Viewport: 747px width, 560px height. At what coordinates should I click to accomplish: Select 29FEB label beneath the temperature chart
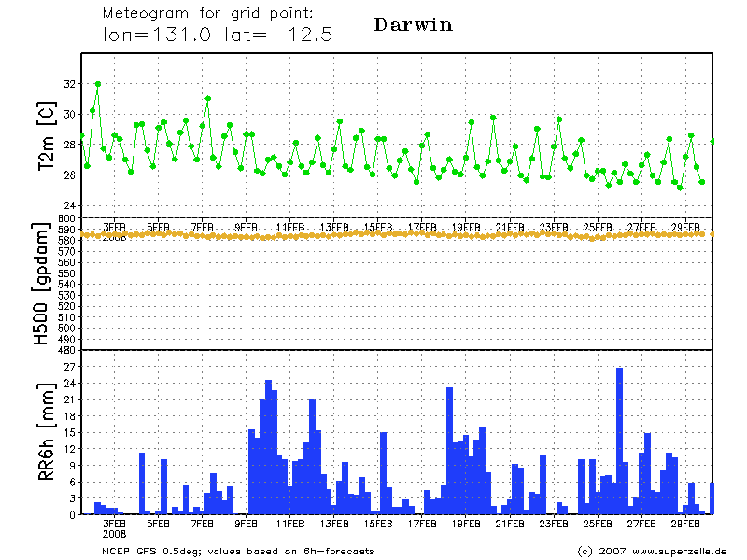pyautogui.click(x=686, y=227)
